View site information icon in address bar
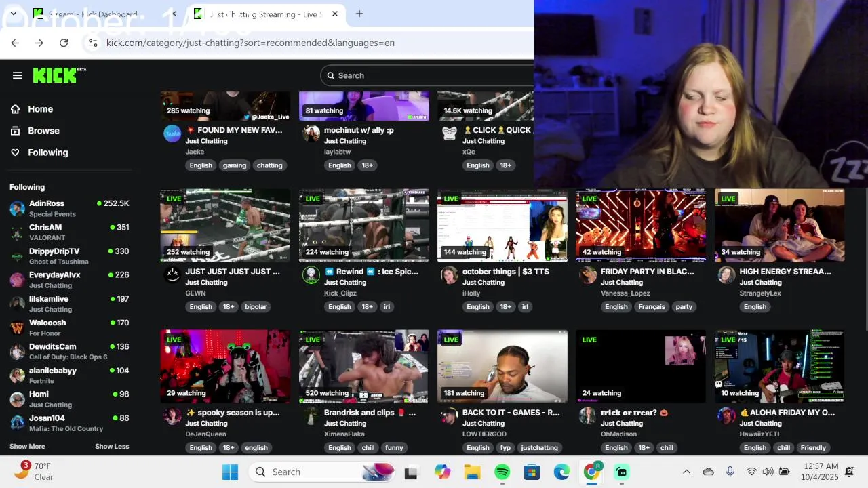868x488 pixels. coord(93,43)
